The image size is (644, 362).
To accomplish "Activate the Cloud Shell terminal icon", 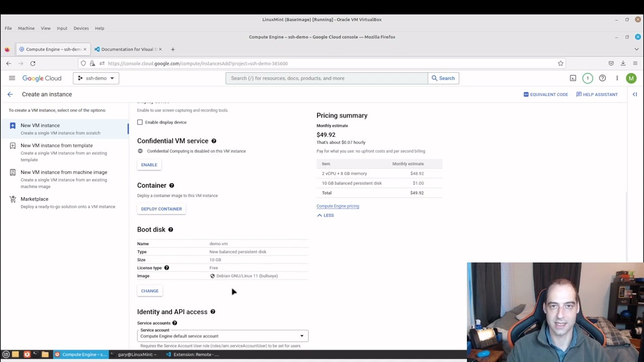I will point(573,78).
